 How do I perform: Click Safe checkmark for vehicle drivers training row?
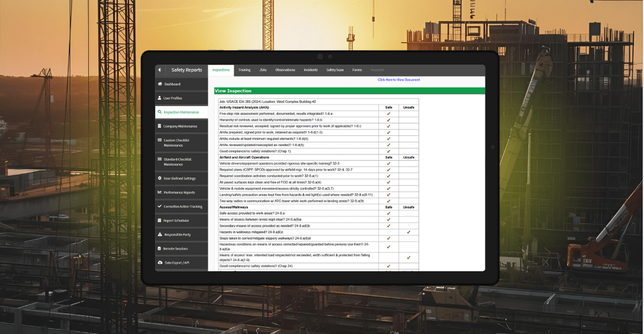[x=388, y=163]
